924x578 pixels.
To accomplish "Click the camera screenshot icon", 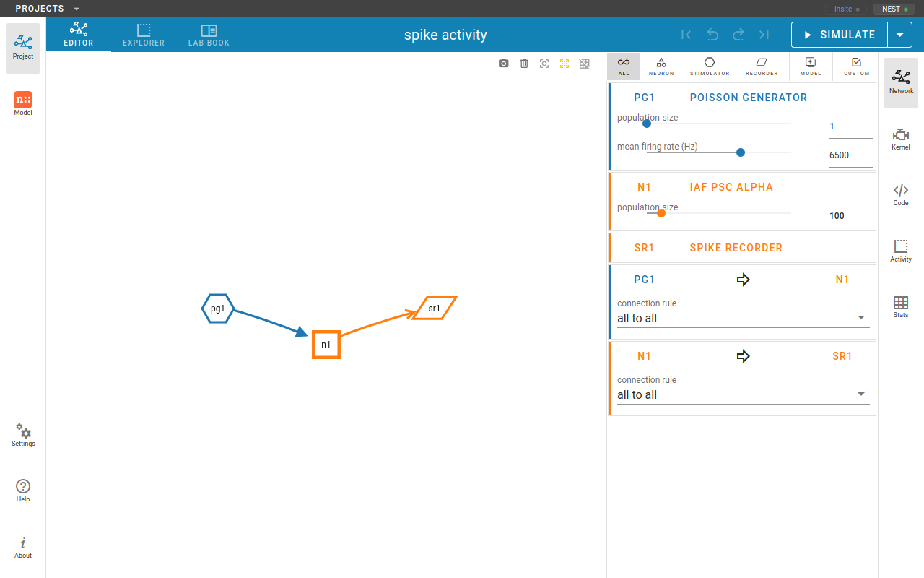I will (504, 64).
